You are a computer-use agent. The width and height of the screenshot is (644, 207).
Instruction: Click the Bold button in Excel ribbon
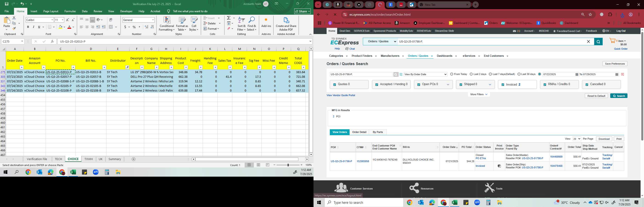click(28, 27)
